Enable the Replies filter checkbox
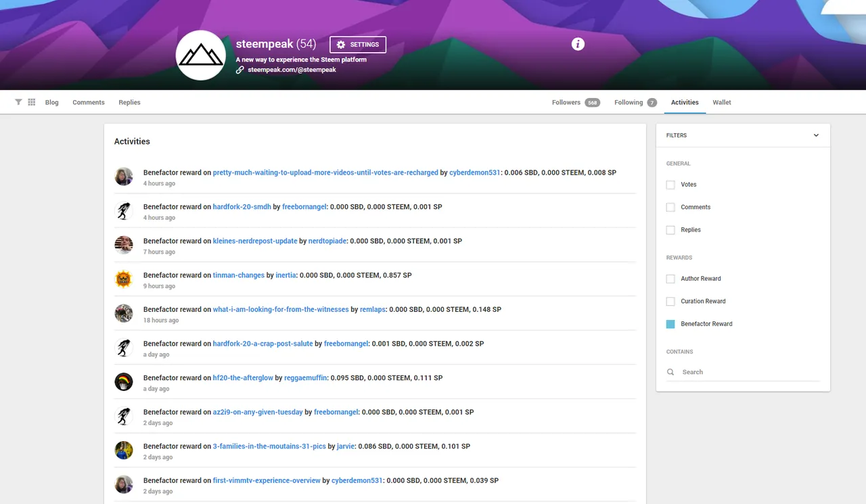Image resolution: width=866 pixels, height=504 pixels. tap(670, 230)
